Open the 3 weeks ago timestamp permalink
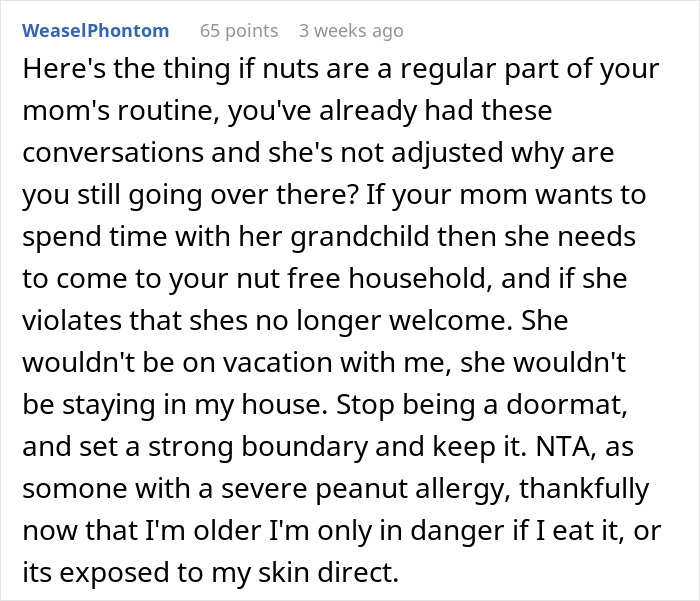Image resolution: width=700 pixels, height=601 pixels. [351, 31]
